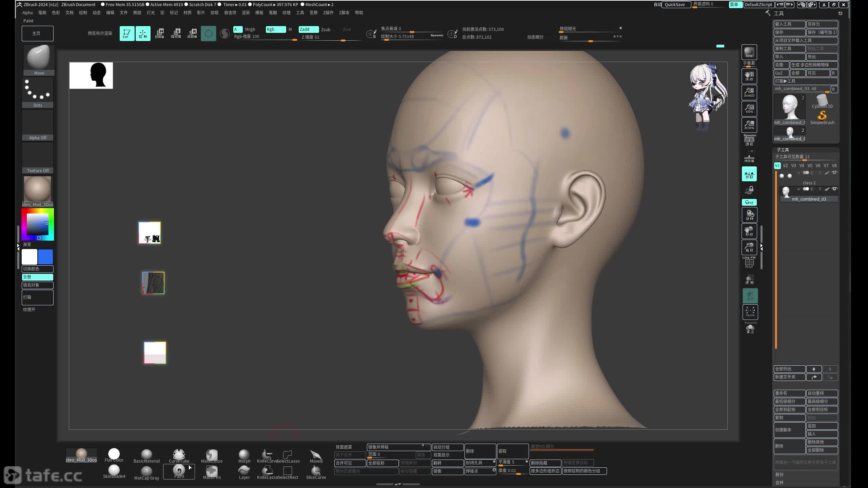Set canvas to 100% actual size

749,108
